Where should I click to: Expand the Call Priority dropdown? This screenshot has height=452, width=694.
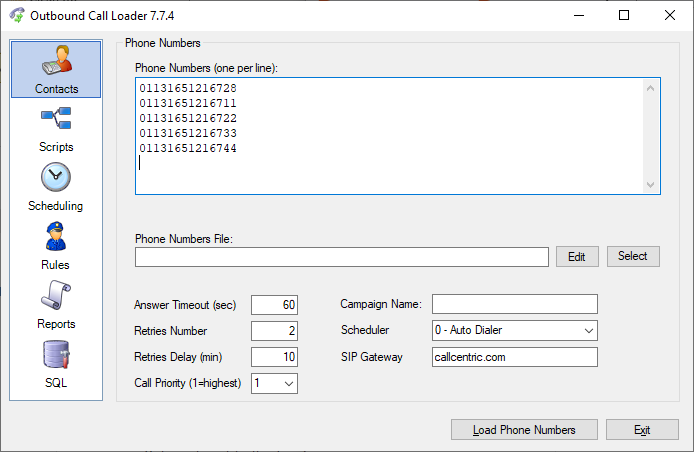coord(289,383)
